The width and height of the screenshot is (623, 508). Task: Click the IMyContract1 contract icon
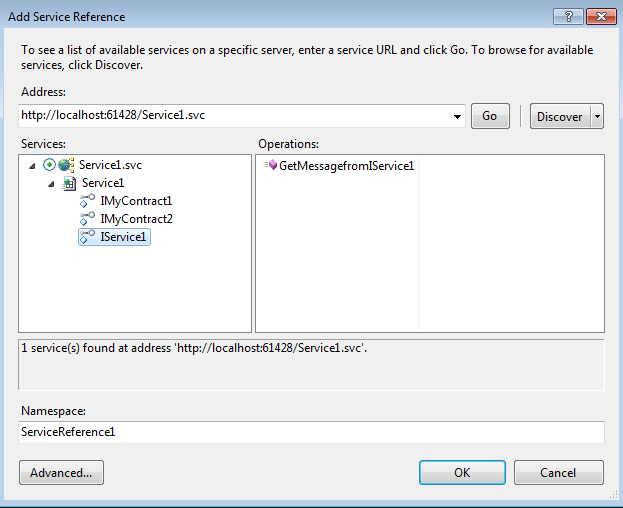click(x=88, y=201)
